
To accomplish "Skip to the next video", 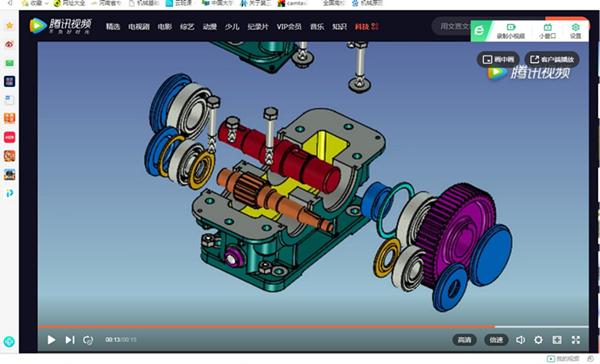I will tap(70, 340).
